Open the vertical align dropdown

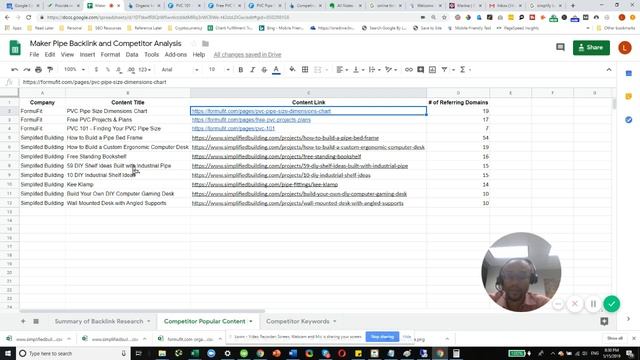(x=358, y=70)
